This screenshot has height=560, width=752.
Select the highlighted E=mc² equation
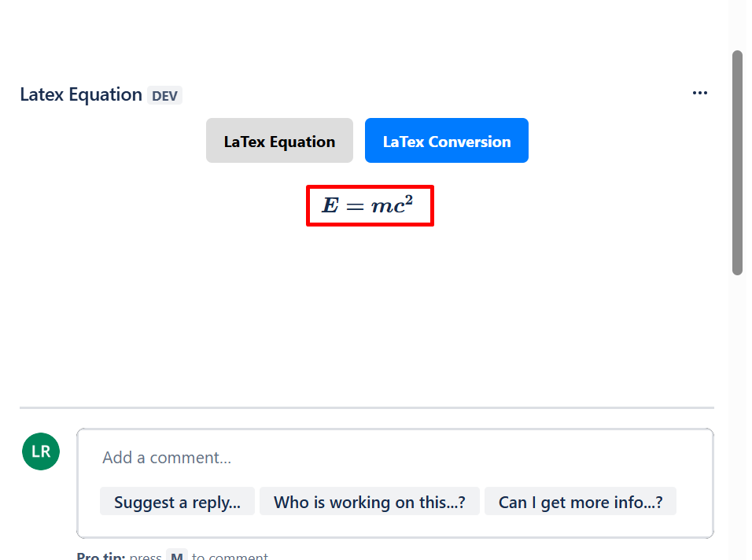[x=370, y=205]
